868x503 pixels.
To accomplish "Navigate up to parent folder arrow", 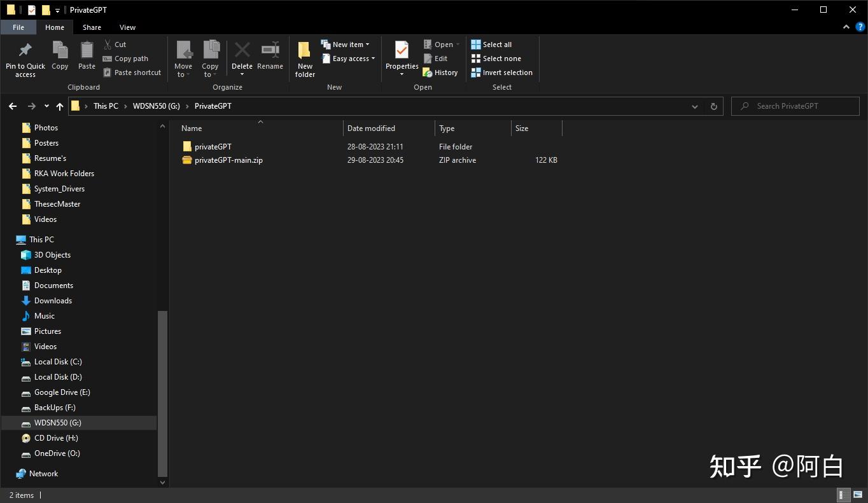I will tap(60, 106).
